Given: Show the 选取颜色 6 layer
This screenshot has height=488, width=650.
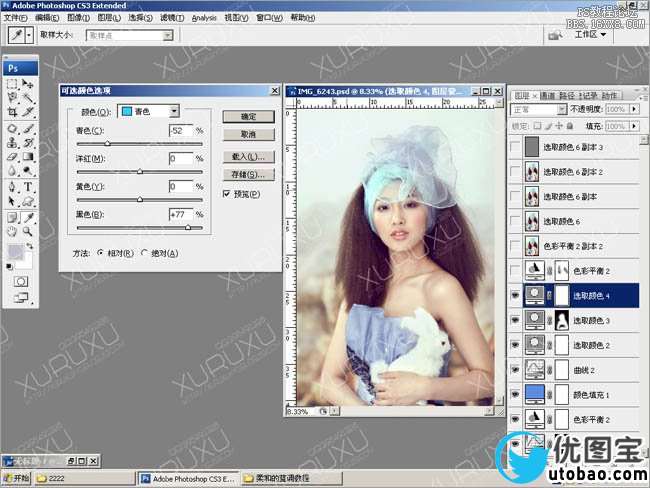Looking at the screenshot, I should point(515,221).
